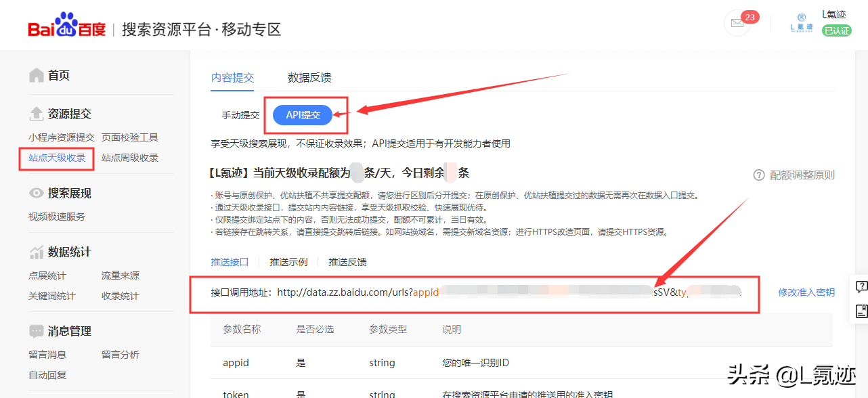Screen dimensions: 868x398
Task: Click the 已认证 verified badge
Action: (836, 30)
